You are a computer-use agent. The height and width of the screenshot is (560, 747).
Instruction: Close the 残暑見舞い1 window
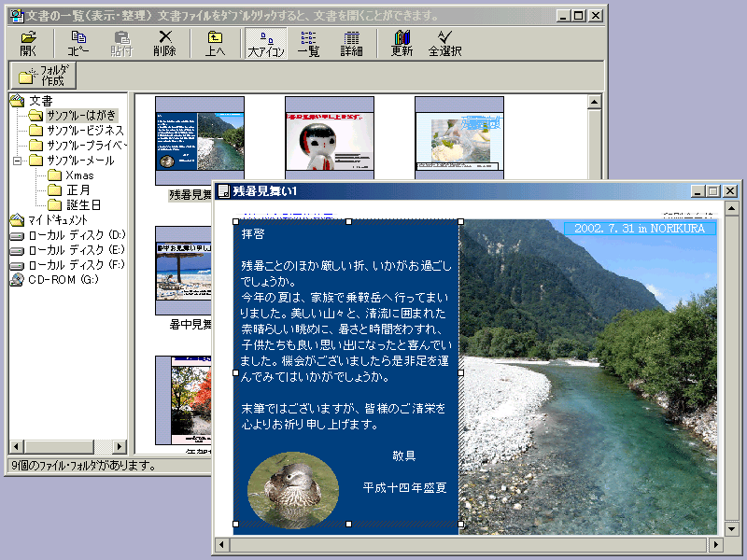pyautogui.click(x=730, y=191)
